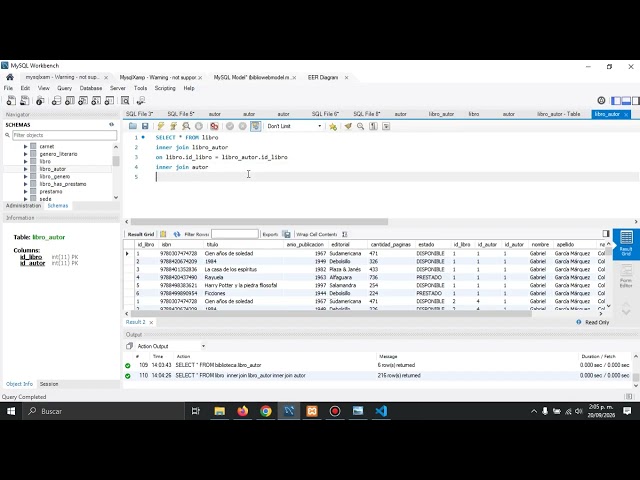The width and height of the screenshot is (640, 480).
Task: Select the Session tab
Action: [49, 384]
